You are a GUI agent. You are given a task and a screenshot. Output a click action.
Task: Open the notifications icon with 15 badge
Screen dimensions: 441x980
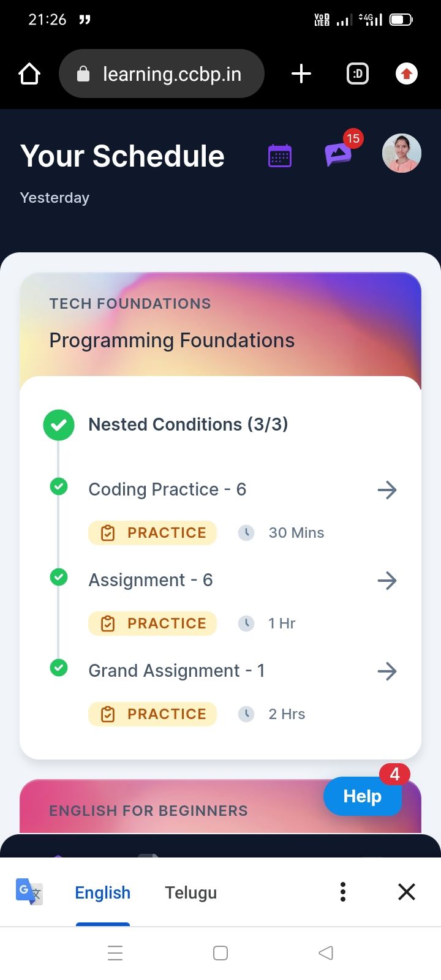(338, 154)
